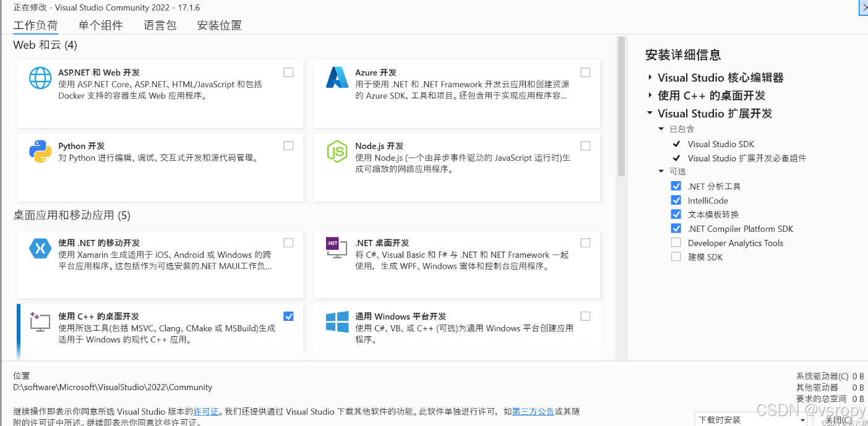Click the Web 和云 (4) section heading
Viewport: 868px width, 426px height.
tap(45, 45)
